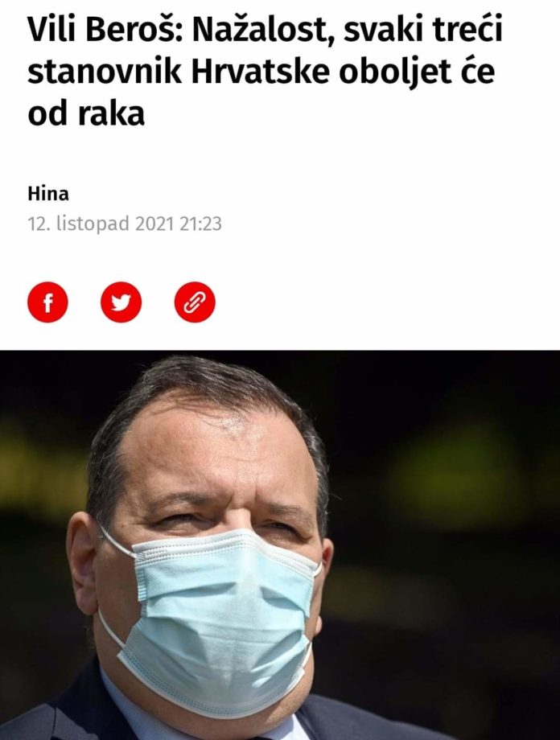Screen dimensions: 560x740
Task: Select the headline text starting Vili Beroš
Action: (265, 72)
